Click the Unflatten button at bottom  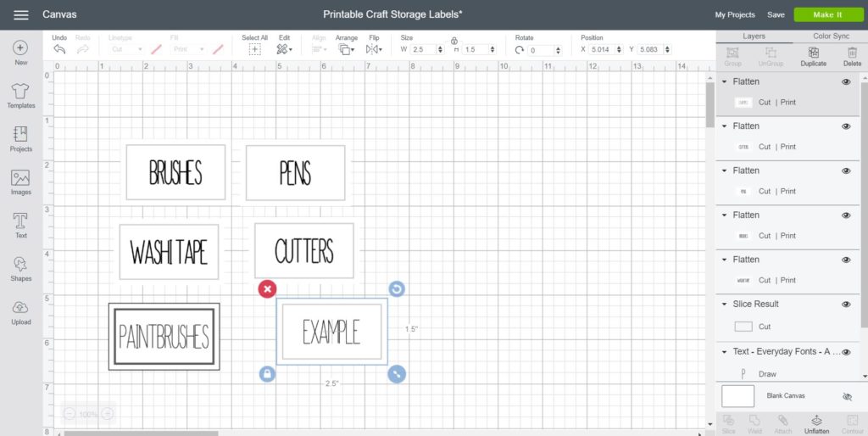[x=816, y=423]
